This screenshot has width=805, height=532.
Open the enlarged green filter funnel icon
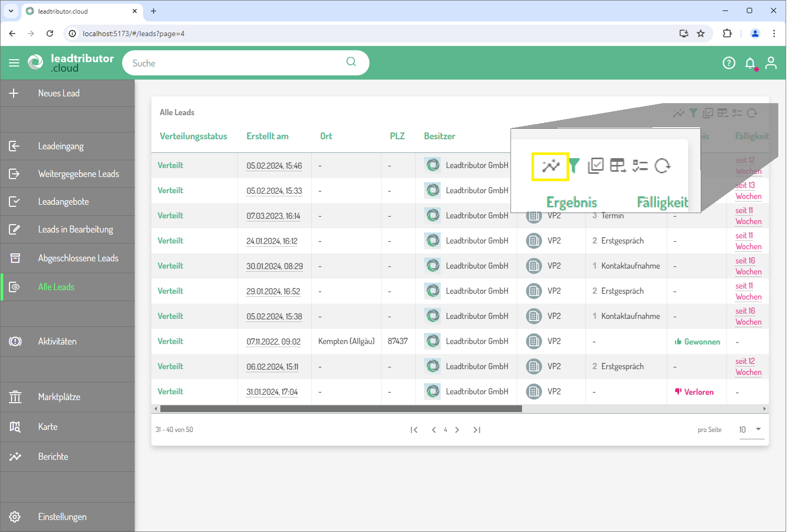click(x=574, y=166)
